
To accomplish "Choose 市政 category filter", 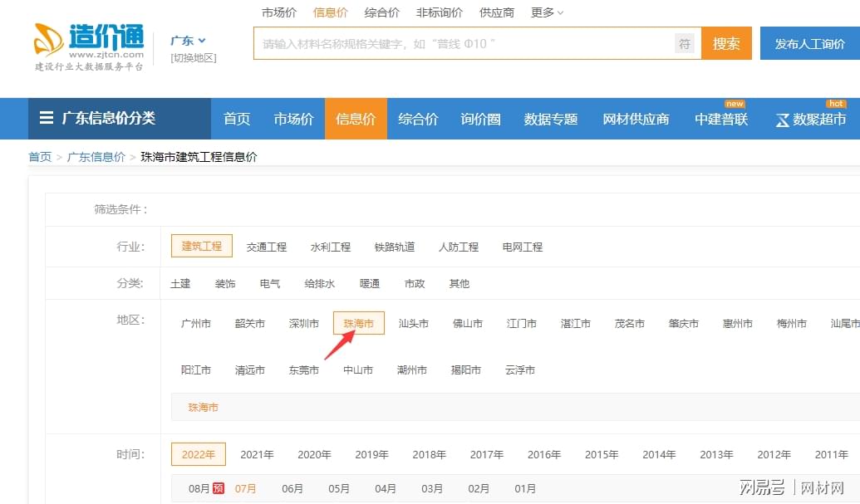I will point(415,284).
